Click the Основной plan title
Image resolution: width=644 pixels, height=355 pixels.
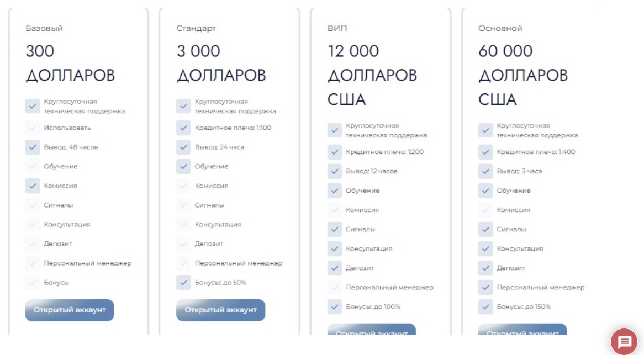500,28
